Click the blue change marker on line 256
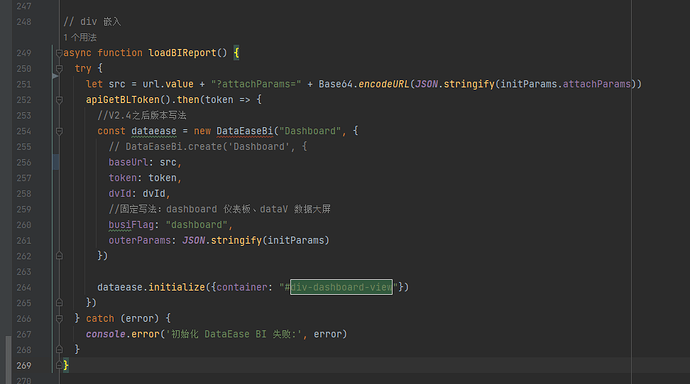This screenshot has width=690, height=384. 55,162
